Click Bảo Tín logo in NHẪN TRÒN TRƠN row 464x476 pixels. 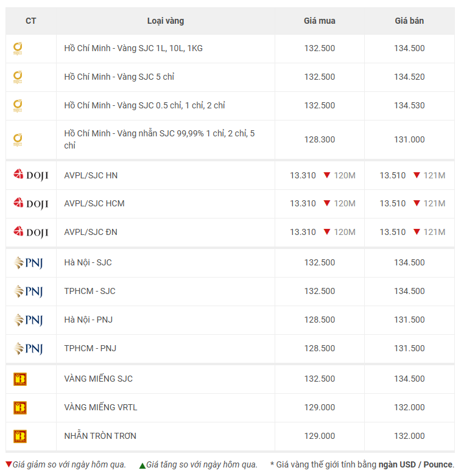point(20,436)
